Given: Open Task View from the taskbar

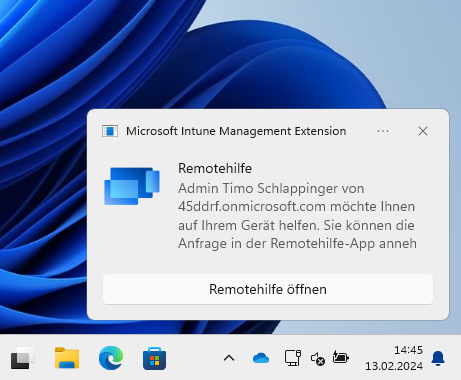Looking at the screenshot, I should pyautogui.click(x=23, y=358).
